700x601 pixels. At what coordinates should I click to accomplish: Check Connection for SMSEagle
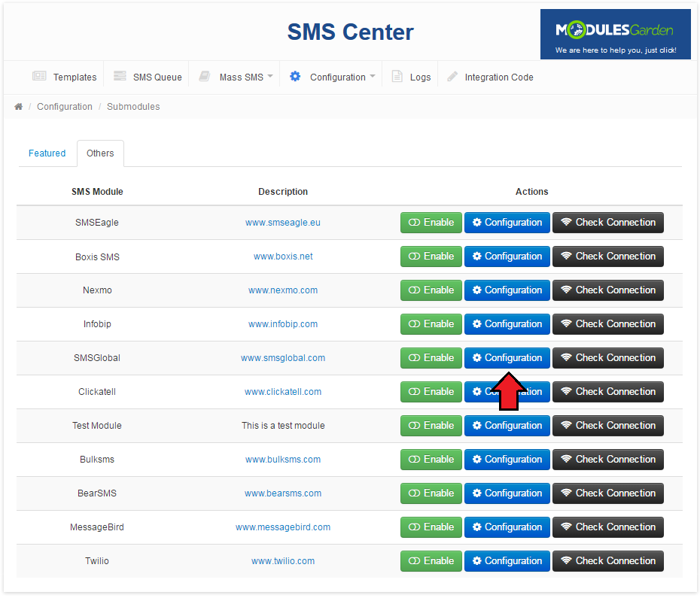[x=608, y=223]
